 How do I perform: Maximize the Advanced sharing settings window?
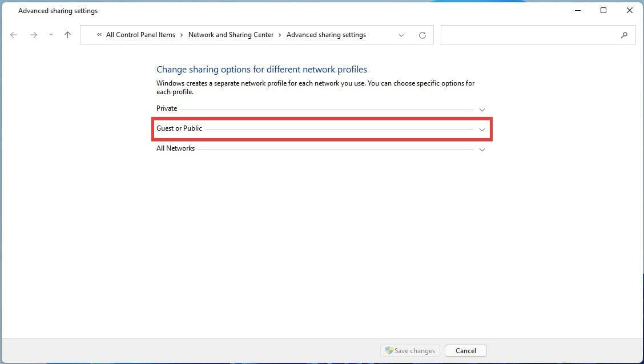pyautogui.click(x=603, y=10)
